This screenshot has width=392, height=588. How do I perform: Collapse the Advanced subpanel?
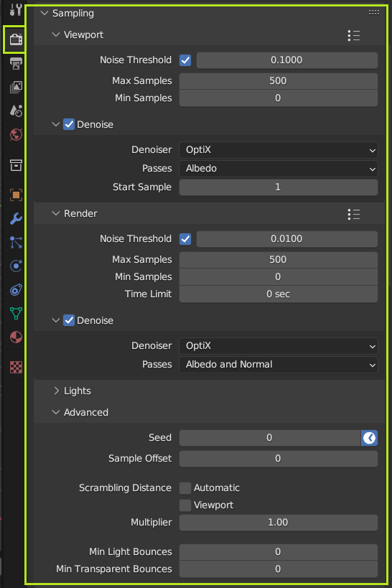(56, 412)
